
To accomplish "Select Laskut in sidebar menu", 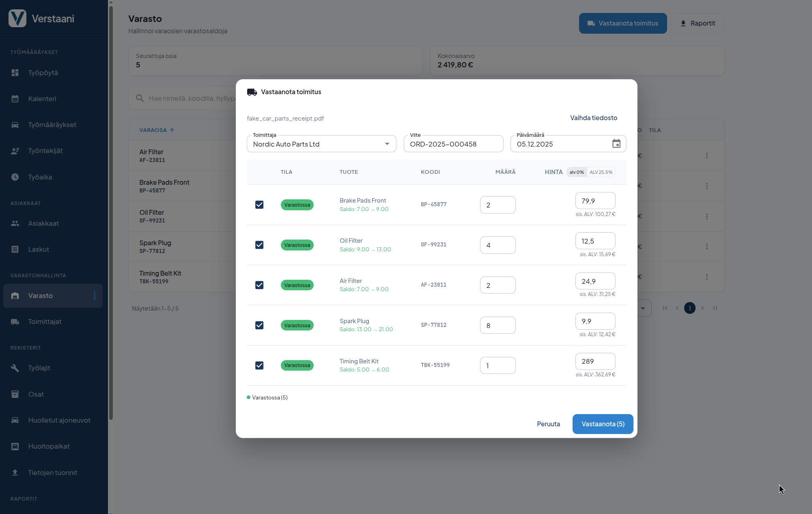I will (39, 249).
